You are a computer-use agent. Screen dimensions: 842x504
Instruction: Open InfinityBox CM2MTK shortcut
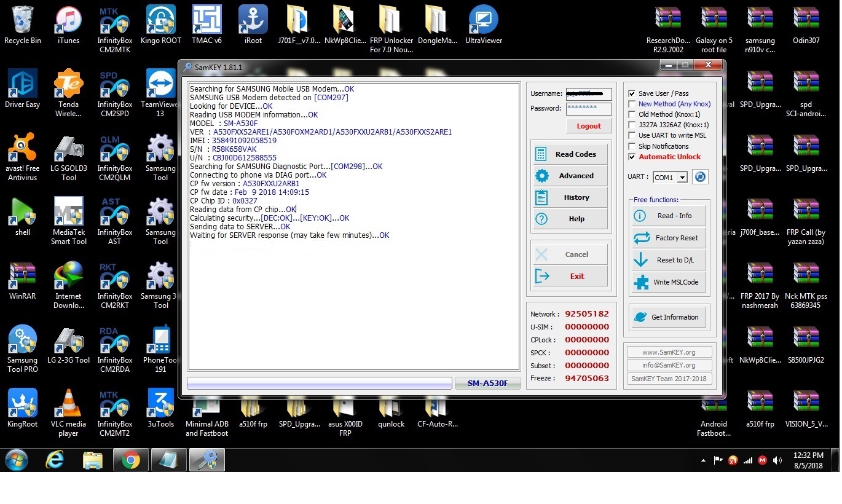tap(115, 30)
